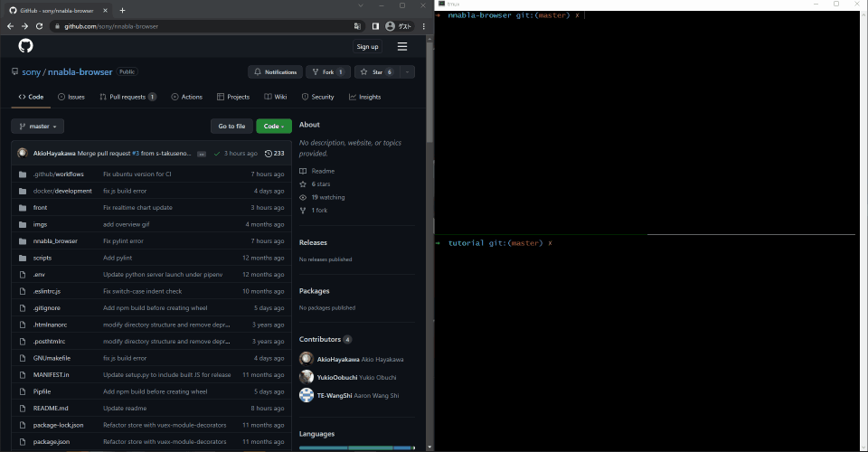
Task: Open the nnabla_browser folder
Action: [x=55, y=241]
